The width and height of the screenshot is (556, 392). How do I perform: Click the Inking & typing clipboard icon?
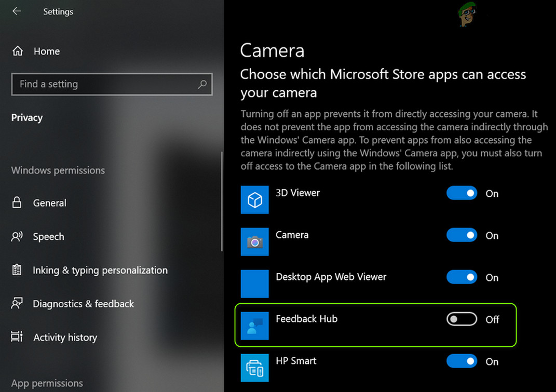tap(17, 270)
